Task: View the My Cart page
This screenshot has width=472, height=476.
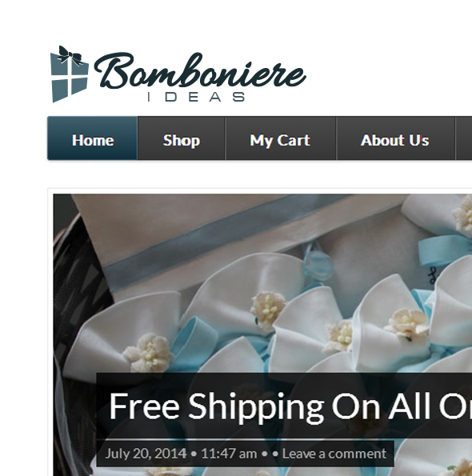Action: 280,138
